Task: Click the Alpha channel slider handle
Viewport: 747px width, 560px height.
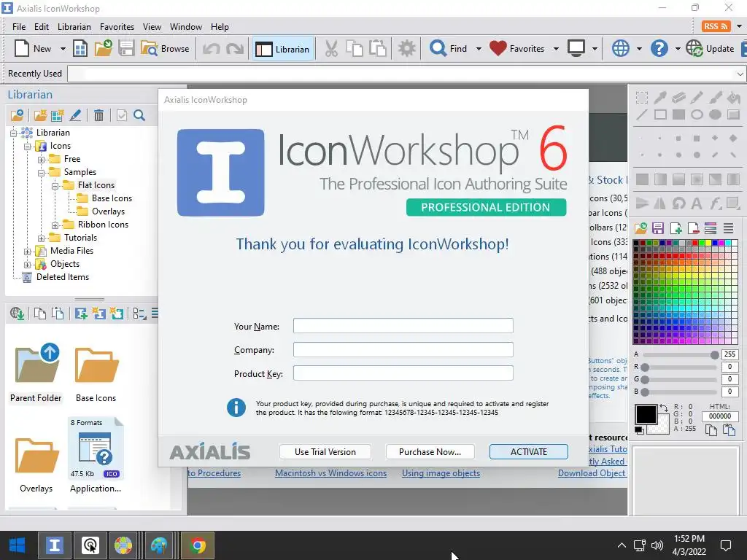Action: click(714, 355)
